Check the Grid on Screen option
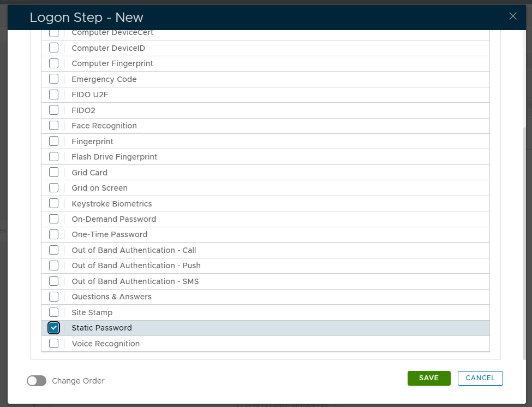Screen dimensions: 532x407 pyautogui.click(x=53, y=188)
